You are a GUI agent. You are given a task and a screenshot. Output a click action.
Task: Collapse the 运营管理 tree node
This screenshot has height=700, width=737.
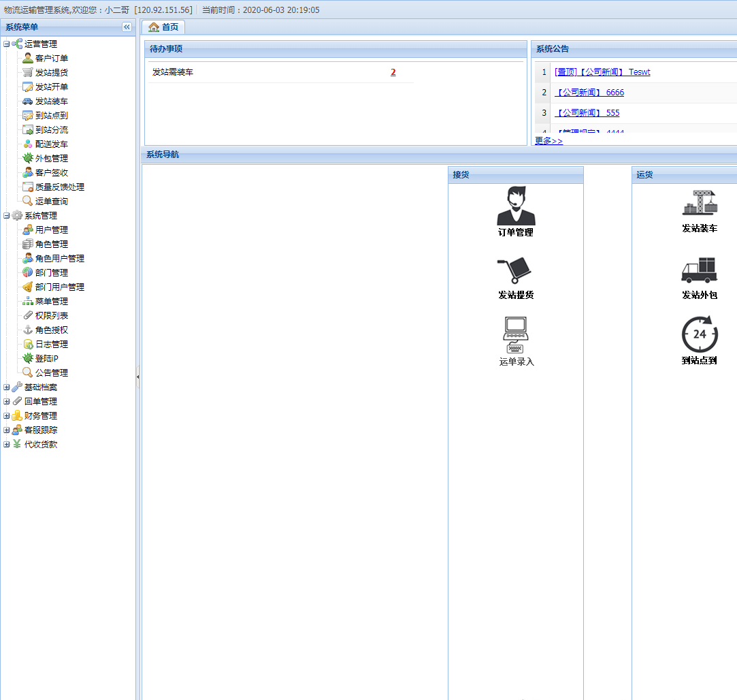[6, 44]
